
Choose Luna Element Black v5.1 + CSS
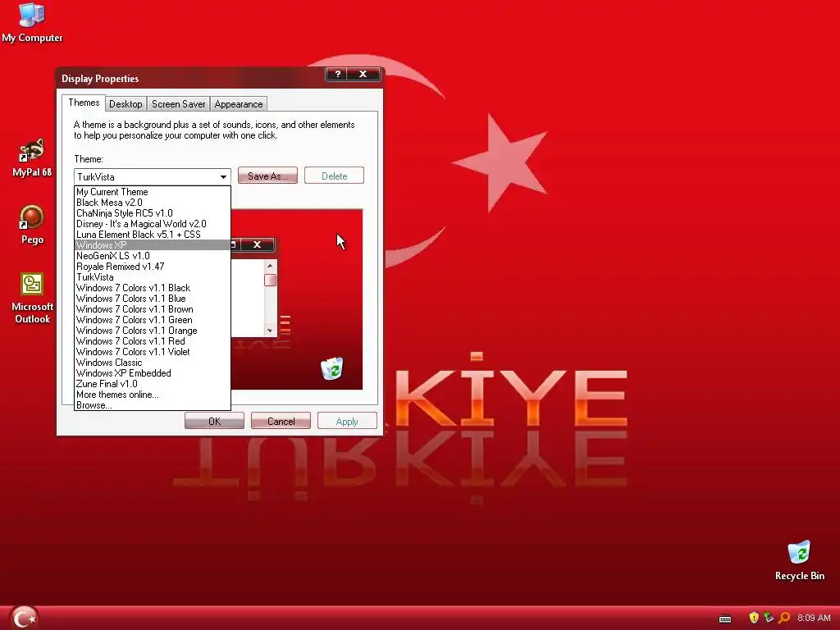[x=152, y=235]
